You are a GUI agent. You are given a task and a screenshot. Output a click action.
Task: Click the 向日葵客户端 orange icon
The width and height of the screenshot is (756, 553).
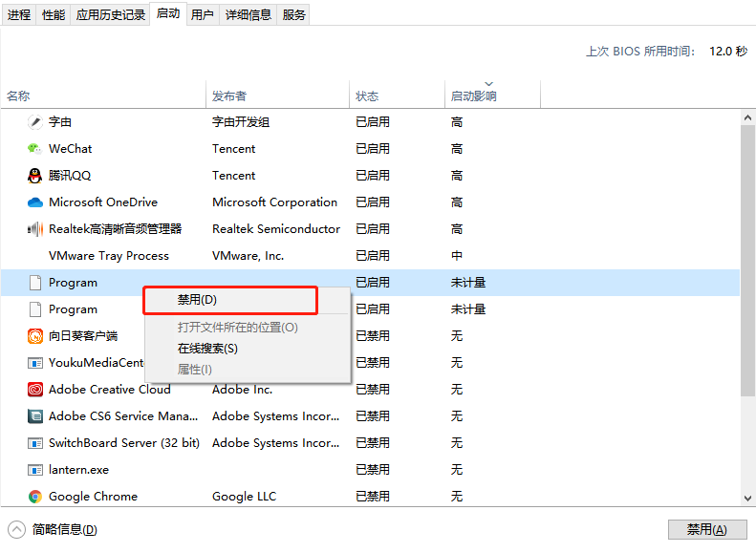[35, 336]
